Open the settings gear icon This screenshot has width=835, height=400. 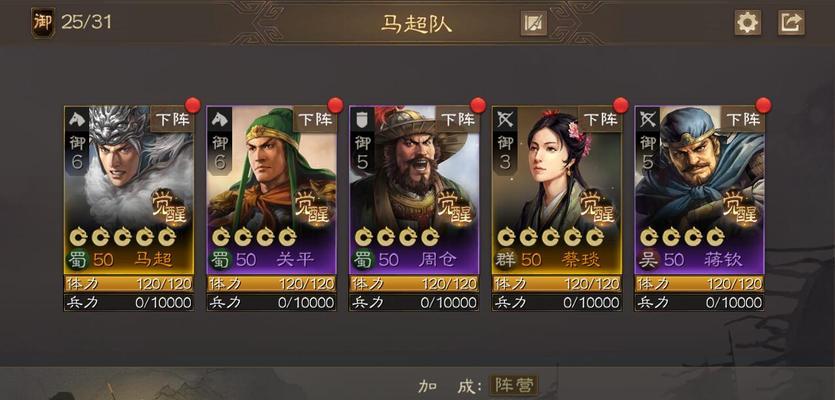[x=748, y=23]
